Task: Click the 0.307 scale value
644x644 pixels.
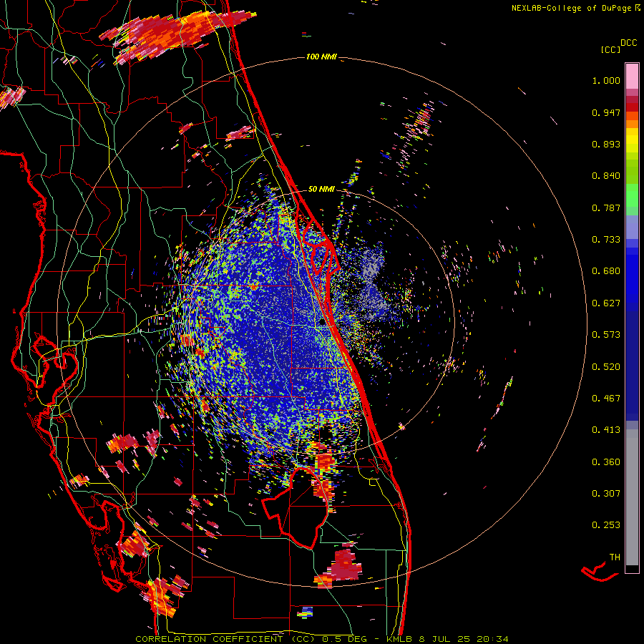Action: pyautogui.click(x=606, y=494)
